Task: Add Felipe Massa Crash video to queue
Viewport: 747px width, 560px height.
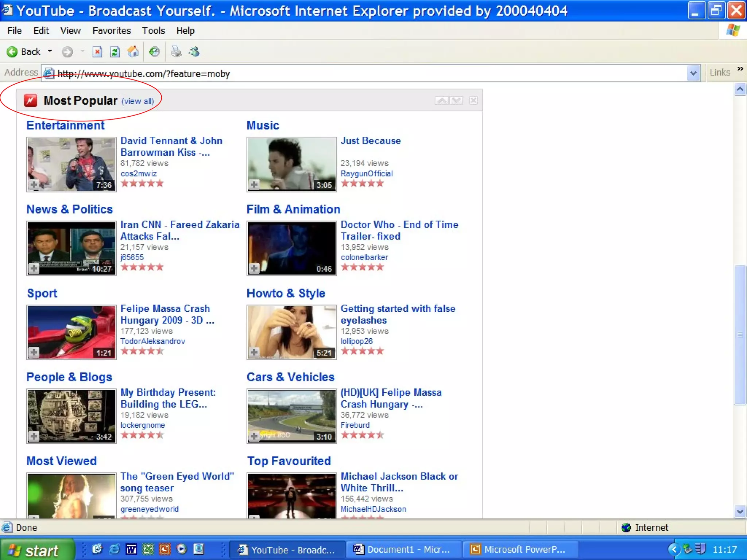Action: [x=34, y=352]
